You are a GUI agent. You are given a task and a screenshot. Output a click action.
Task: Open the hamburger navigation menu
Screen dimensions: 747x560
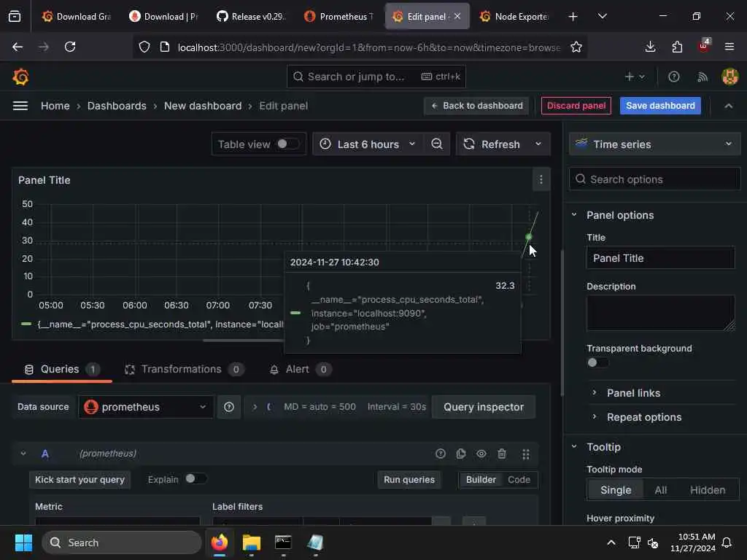click(x=20, y=106)
